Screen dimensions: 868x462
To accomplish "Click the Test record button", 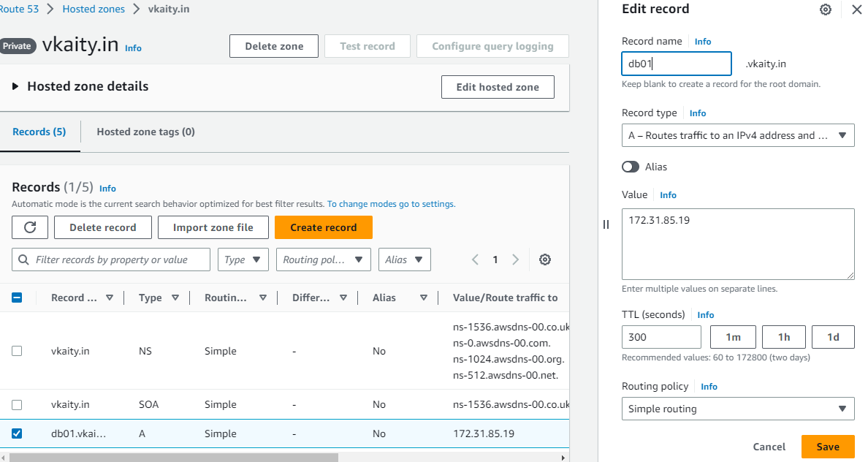I will (x=368, y=46).
